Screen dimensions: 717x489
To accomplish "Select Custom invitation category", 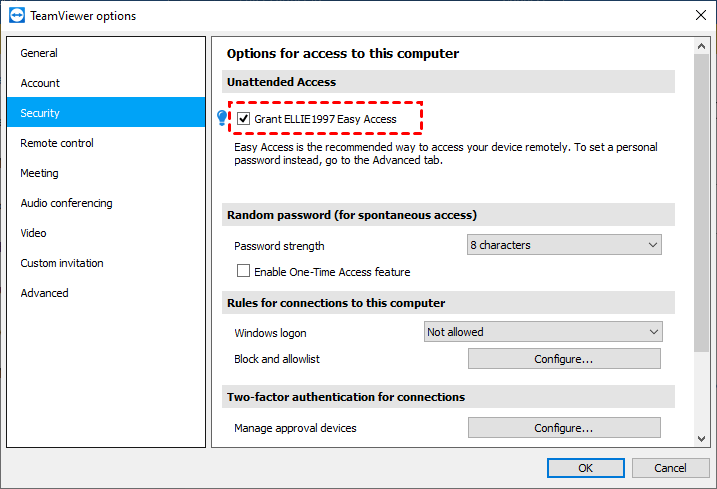I will click(62, 263).
